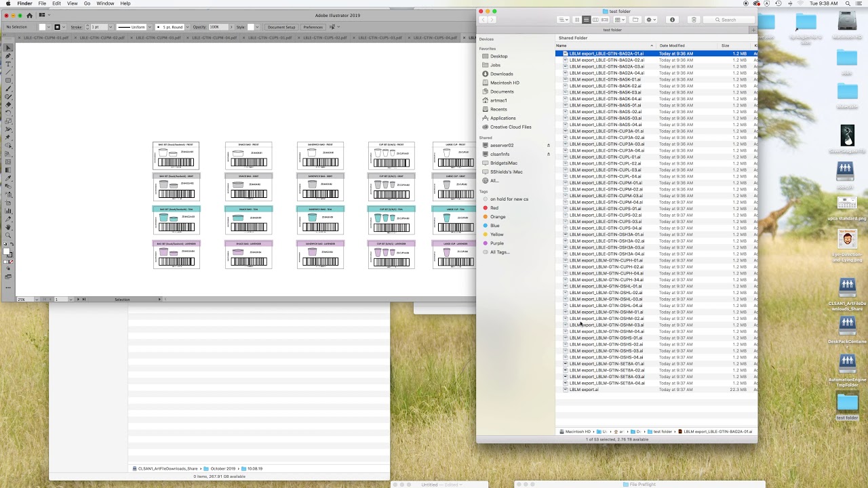The width and height of the screenshot is (868, 488).
Task: Sort Finder list by Name column
Action: [605, 45]
